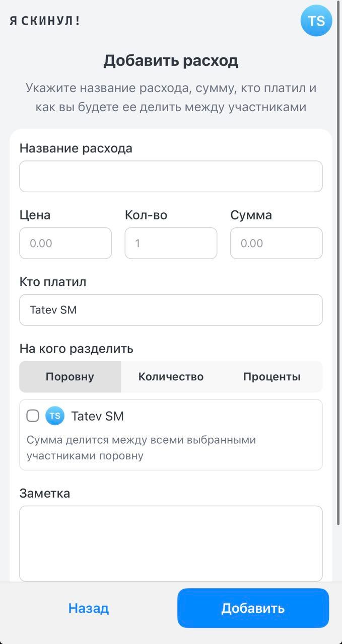Click inside the Заметка note box
The height and width of the screenshot is (644, 342).
point(171,542)
